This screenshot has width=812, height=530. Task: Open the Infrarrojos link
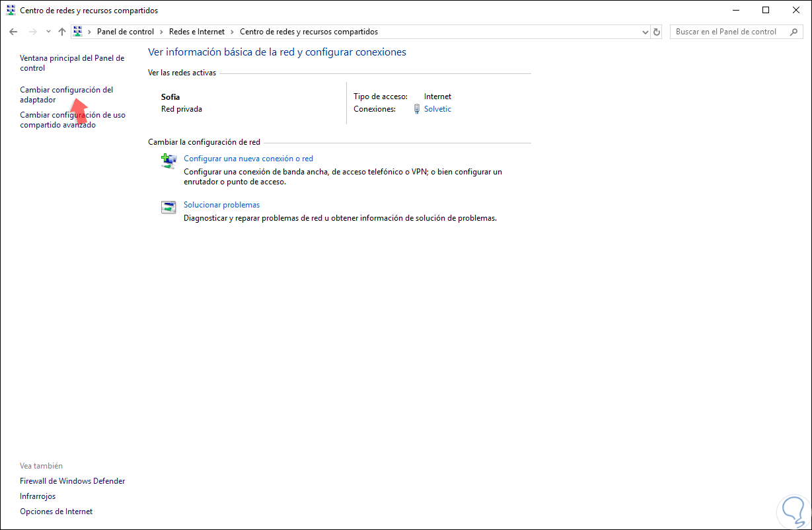point(38,496)
